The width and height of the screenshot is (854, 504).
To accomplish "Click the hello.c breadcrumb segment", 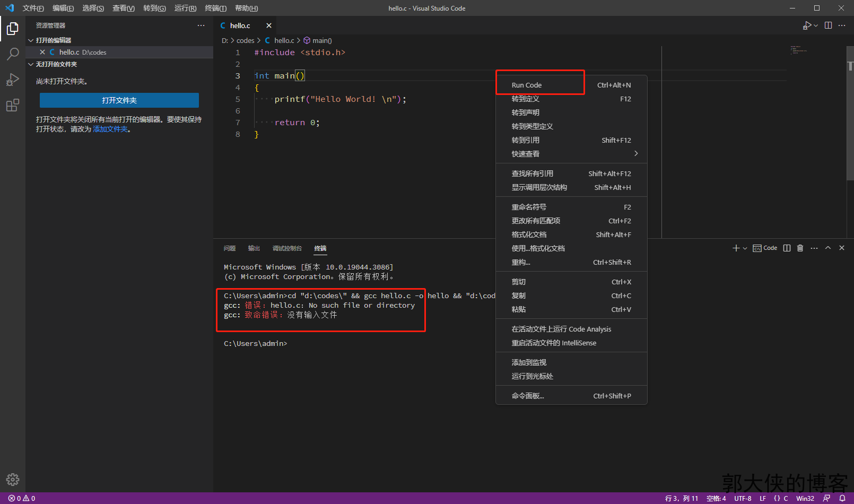I will tap(280, 40).
